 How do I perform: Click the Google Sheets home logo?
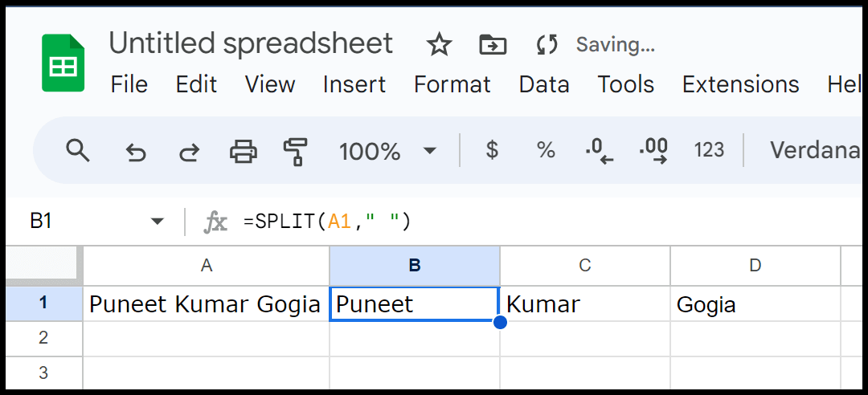63,63
